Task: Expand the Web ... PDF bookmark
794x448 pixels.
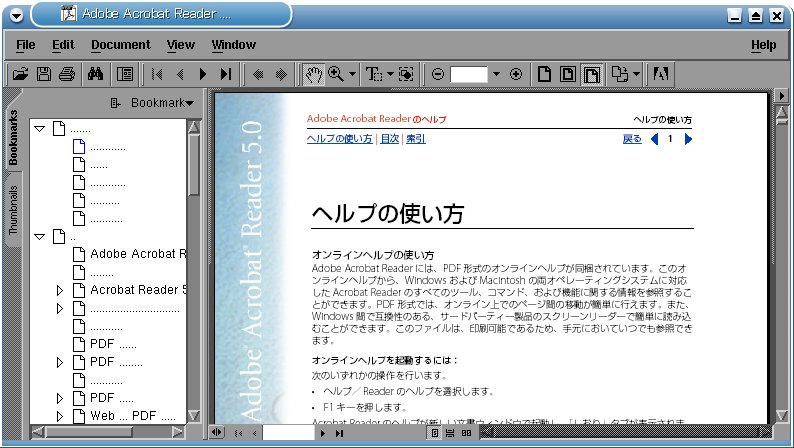Action: click(60, 416)
